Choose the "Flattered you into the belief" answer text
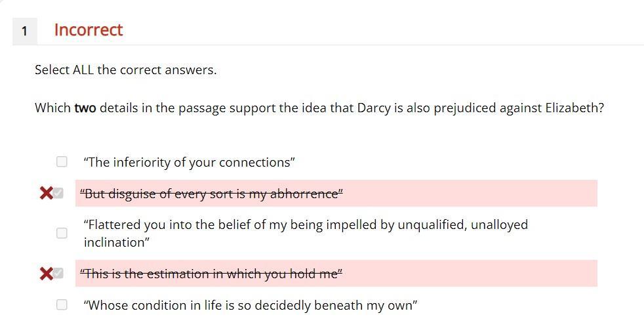 click(x=306, y=233)
